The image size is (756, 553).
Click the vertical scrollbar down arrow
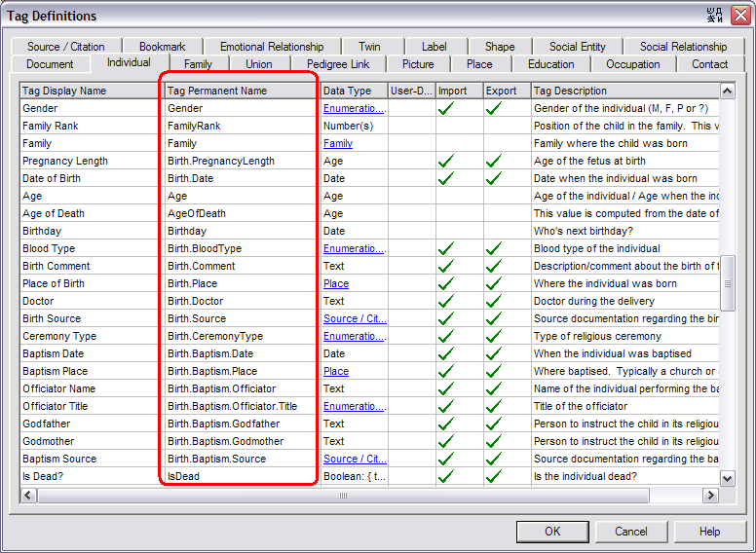(x=727, y=478)
